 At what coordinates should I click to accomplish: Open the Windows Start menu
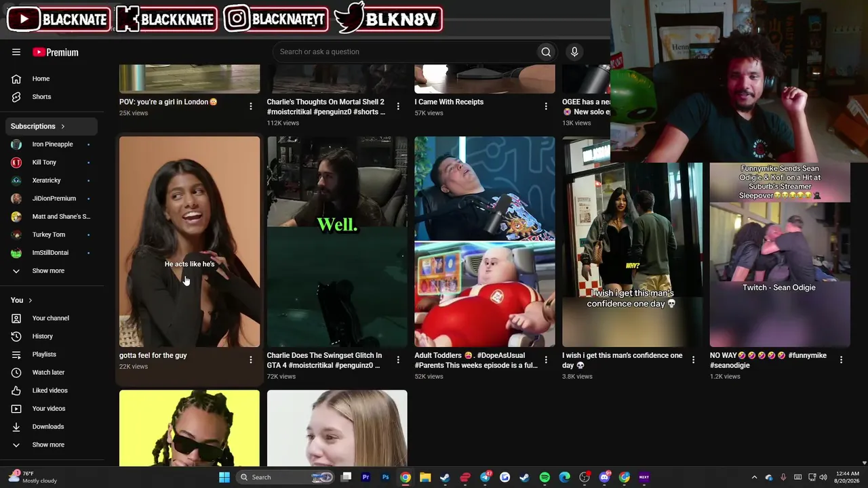pos(224,477)
